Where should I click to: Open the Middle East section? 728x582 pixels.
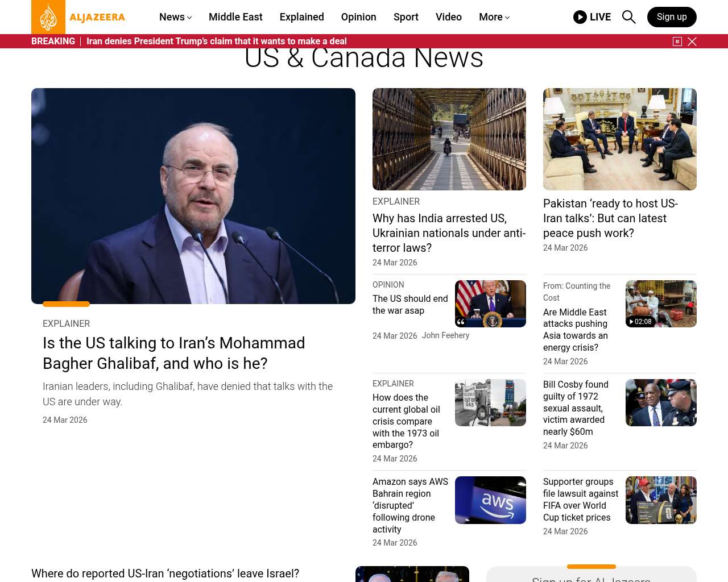coord(235,17)
